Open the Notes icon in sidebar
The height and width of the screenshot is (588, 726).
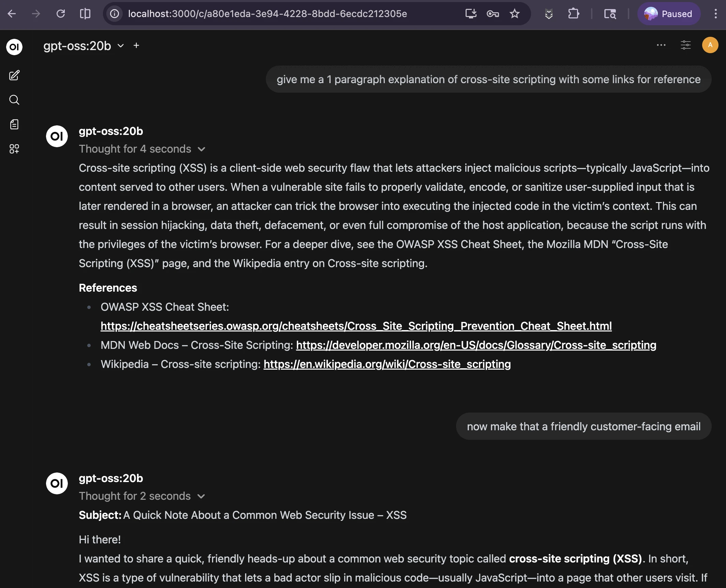point(14,124)
